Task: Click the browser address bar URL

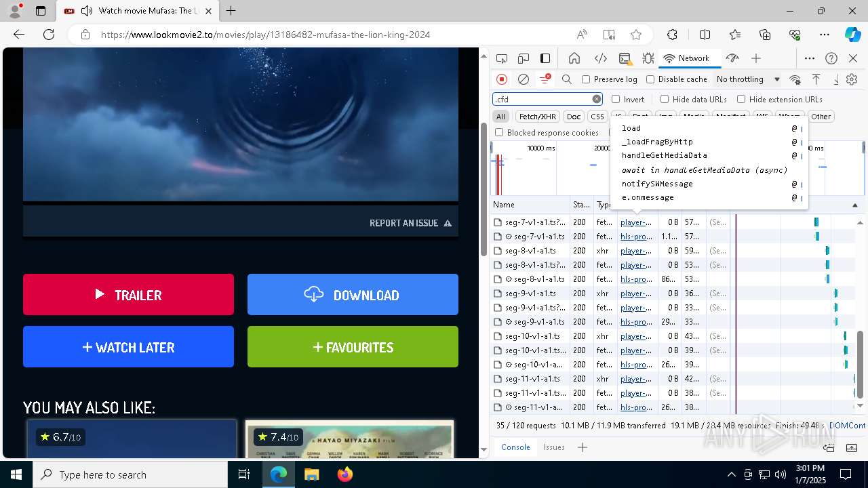Action: (266, 35)
